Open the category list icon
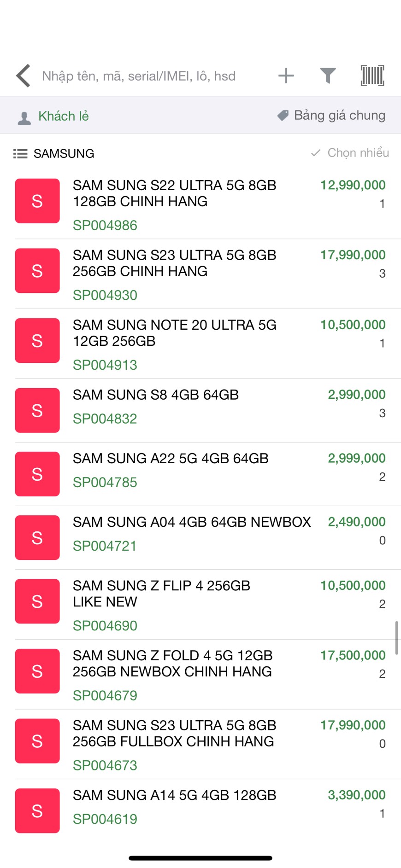401x868 pixels. click(x=20, y=153)
